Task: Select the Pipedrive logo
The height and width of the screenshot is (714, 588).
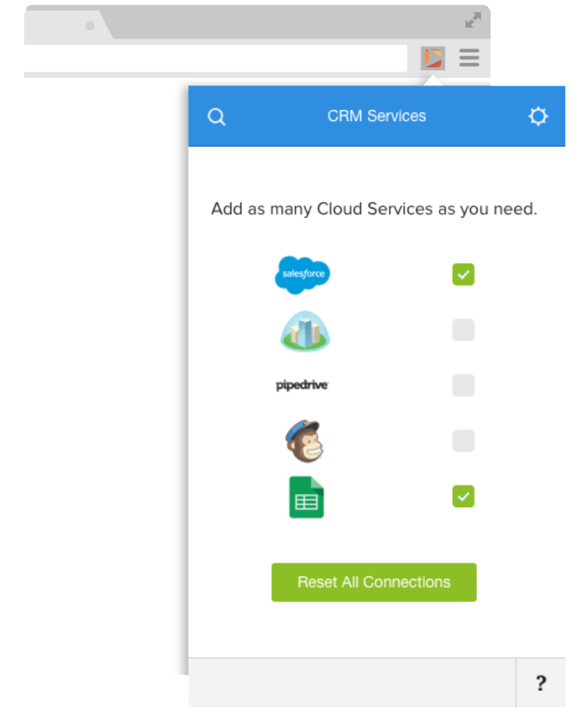Action: 302,385
